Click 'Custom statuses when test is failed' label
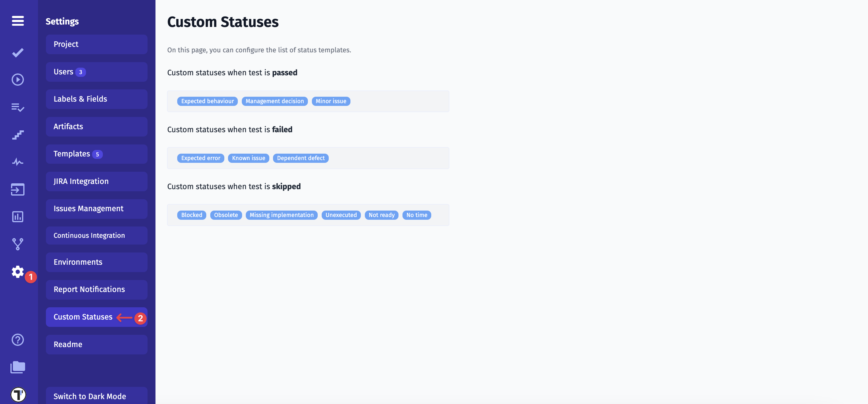The height and width of the screenshot is (404, 868). (230, 129)
